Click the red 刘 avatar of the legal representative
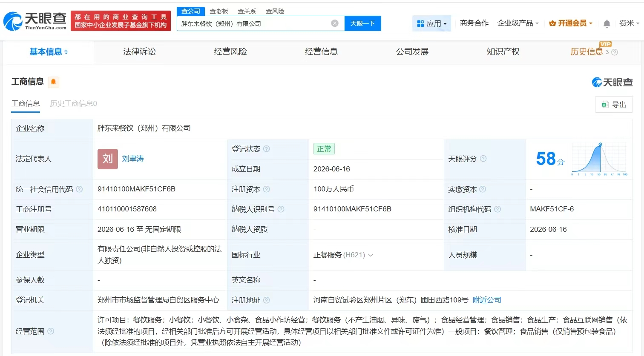Screen dimensions: 644x356 click(108, 159)
